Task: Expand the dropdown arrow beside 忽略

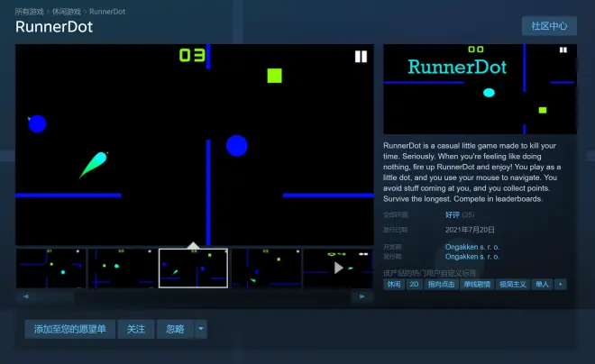Action: [x=201, y=329]
